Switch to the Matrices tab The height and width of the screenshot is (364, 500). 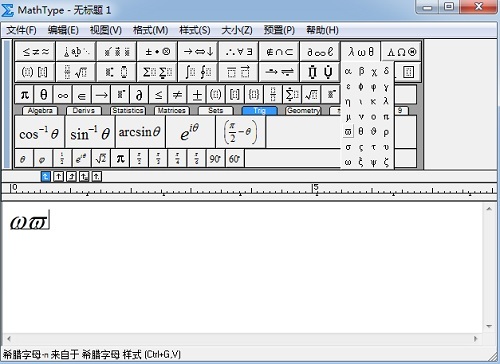coord(172,110)
